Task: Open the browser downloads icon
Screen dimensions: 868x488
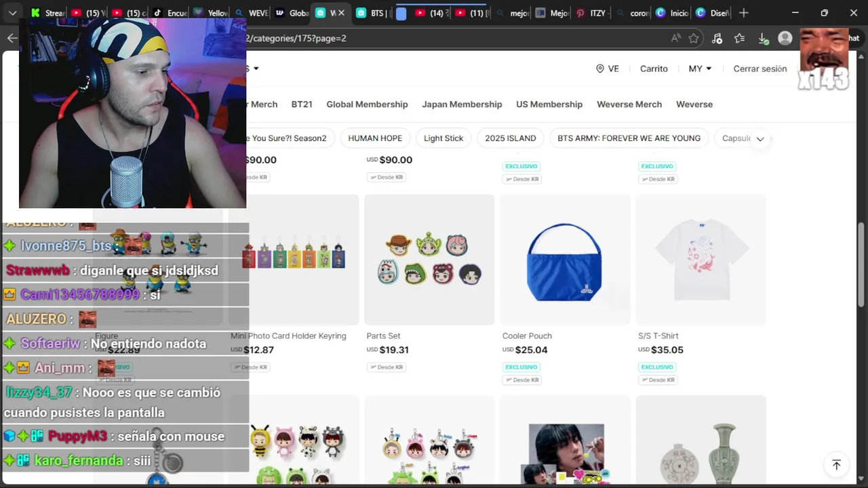Action: pos(762,39)
